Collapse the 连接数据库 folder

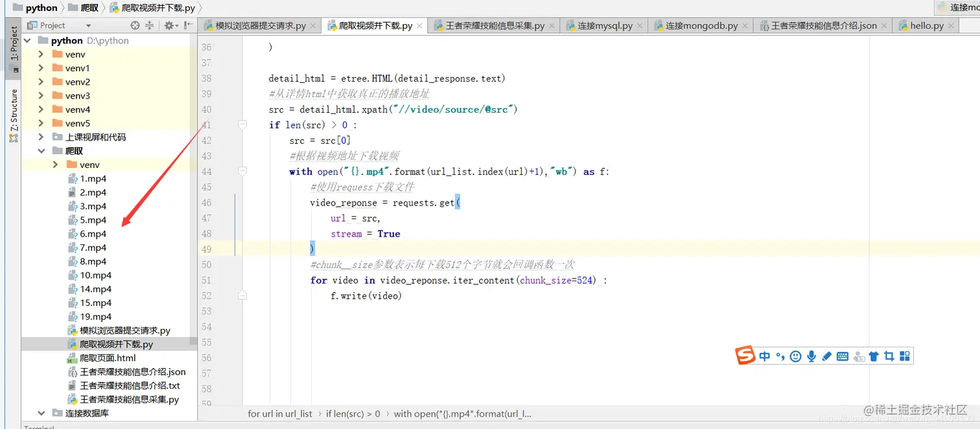pyautogui.click(x=41, y=413)
